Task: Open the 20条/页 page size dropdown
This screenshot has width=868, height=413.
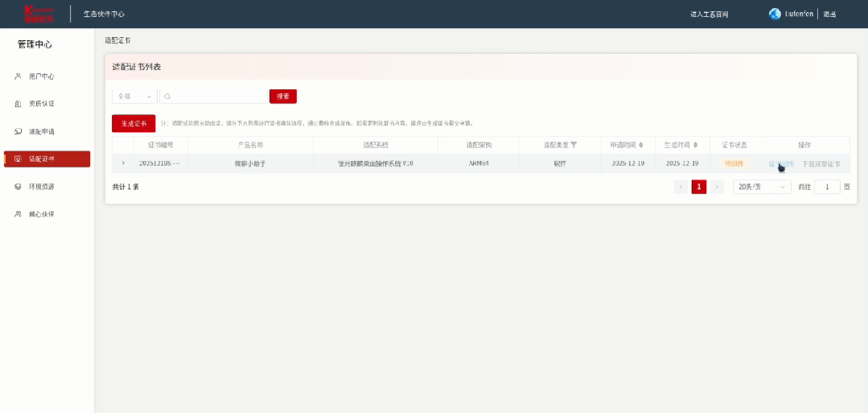Action: (x=762, y=187)
